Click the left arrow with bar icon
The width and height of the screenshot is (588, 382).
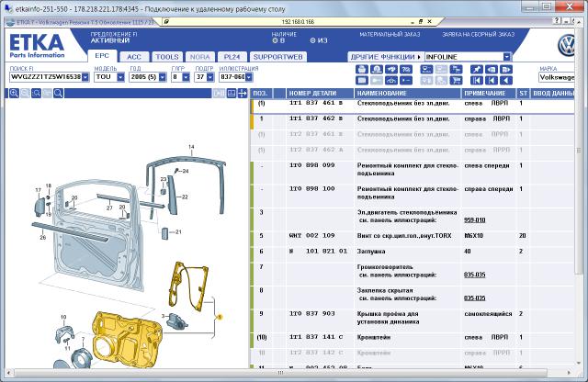[492, 80]
